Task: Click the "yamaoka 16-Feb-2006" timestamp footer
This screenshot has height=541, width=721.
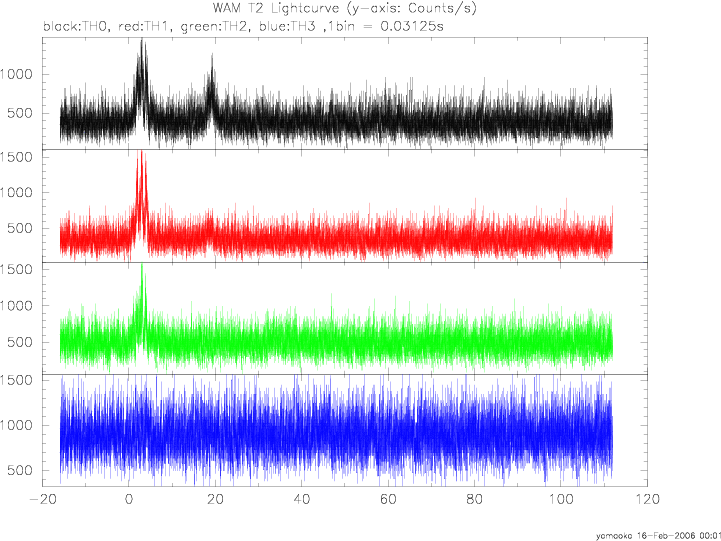Action: tap(658, 536)
